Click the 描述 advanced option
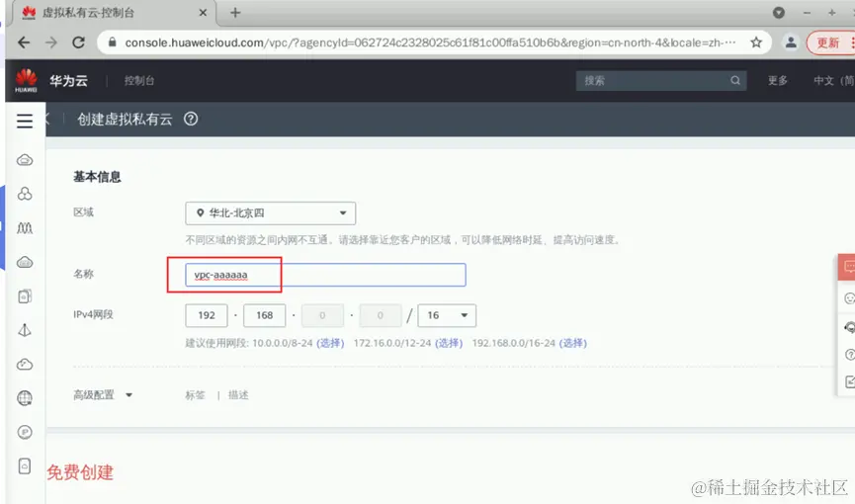This screenshot has width=855, height=504. (238, 395)
